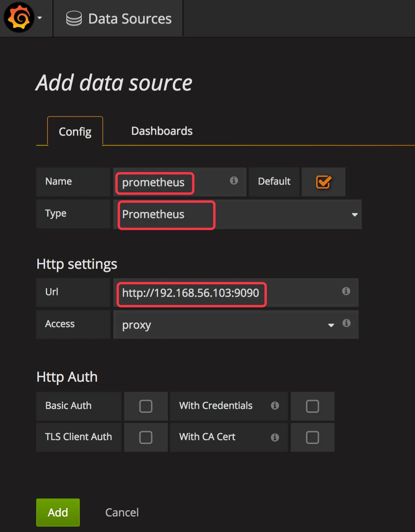Tick the With CA Cert checkbox
The image size is (415, 532).
coord(312,437)
